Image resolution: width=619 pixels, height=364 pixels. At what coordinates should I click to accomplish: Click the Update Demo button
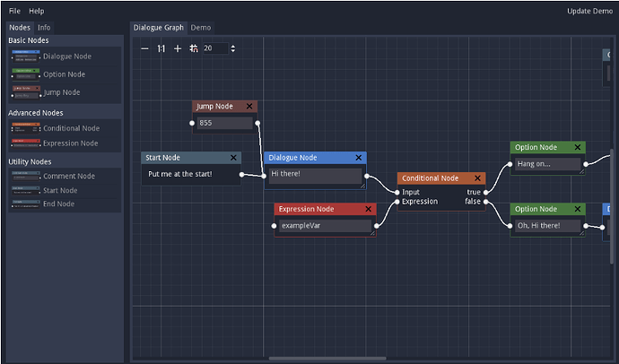pyautogui.click(x=589, y=11)
